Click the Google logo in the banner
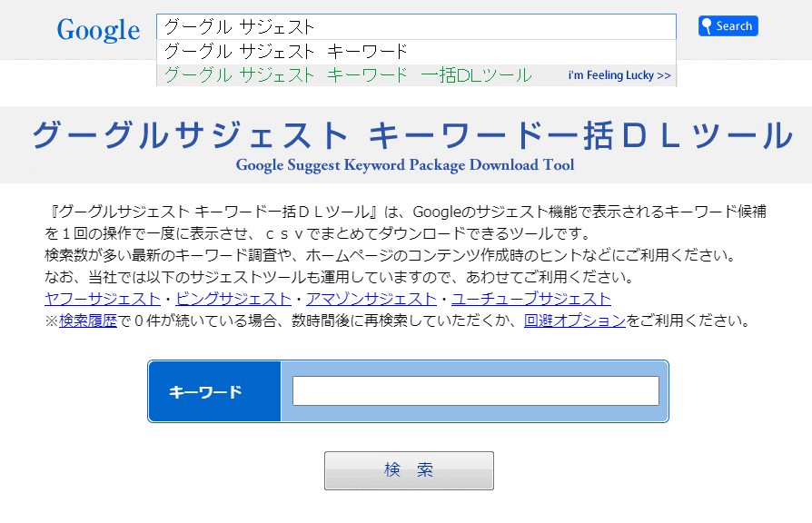This screenshot has height=523, width=812. [98, 30]
